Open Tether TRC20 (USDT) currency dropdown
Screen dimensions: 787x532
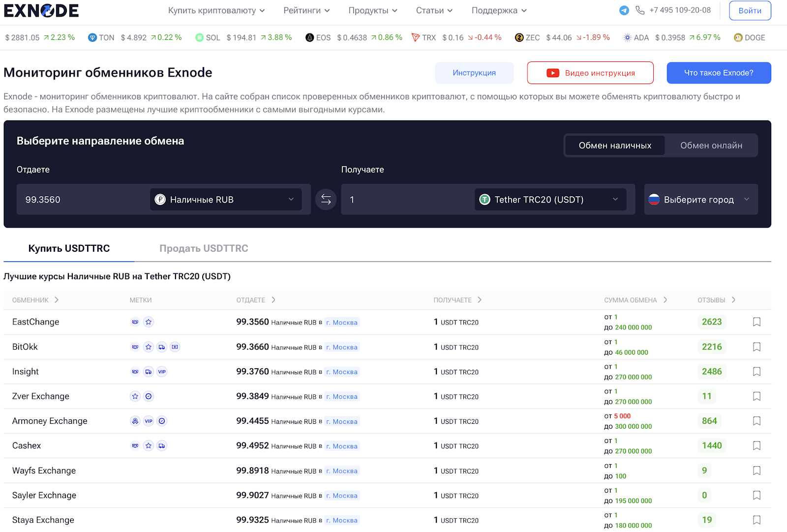coord(550,199)
